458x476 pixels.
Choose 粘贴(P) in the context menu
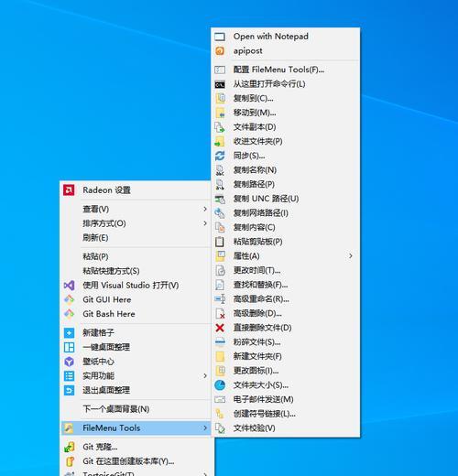point(136,256)
